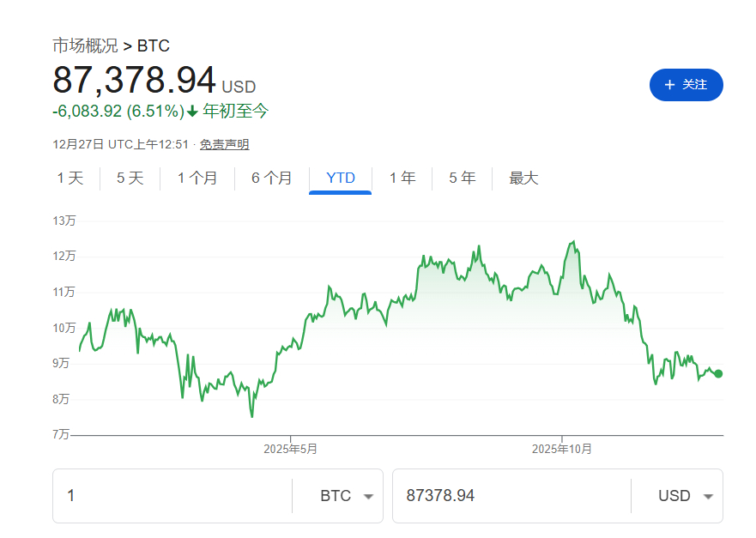The image size is (756, 538).
Task: Show the 5年 price history
Action: [461, 178]
